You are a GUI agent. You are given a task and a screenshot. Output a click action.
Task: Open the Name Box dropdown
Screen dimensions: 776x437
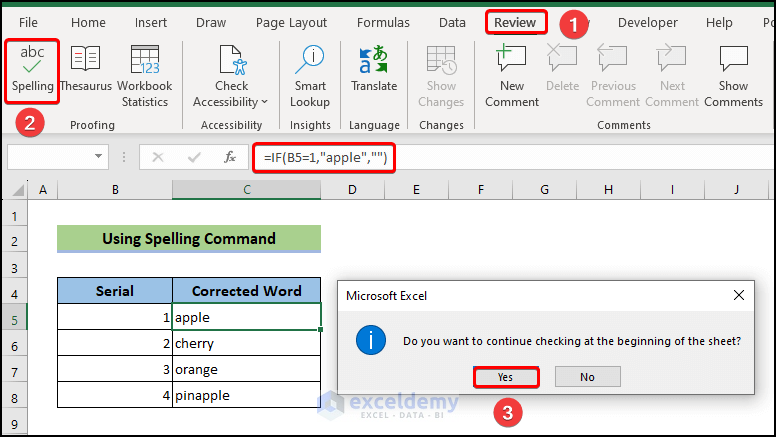click(x=98, y=156)
